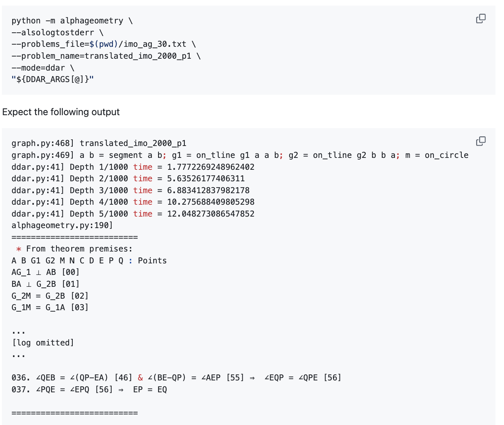
Task: Click the 'AG_1 ⊥ AB [00]' premise
Action: click(x=45, y=272)
